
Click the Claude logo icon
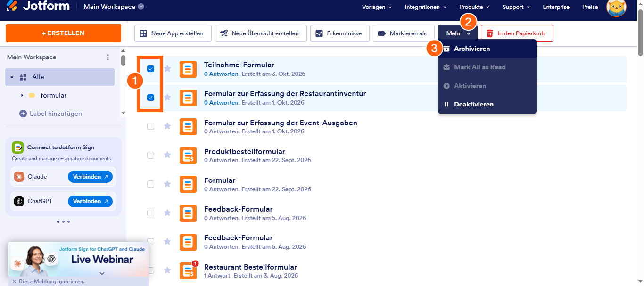pos(19,177)
